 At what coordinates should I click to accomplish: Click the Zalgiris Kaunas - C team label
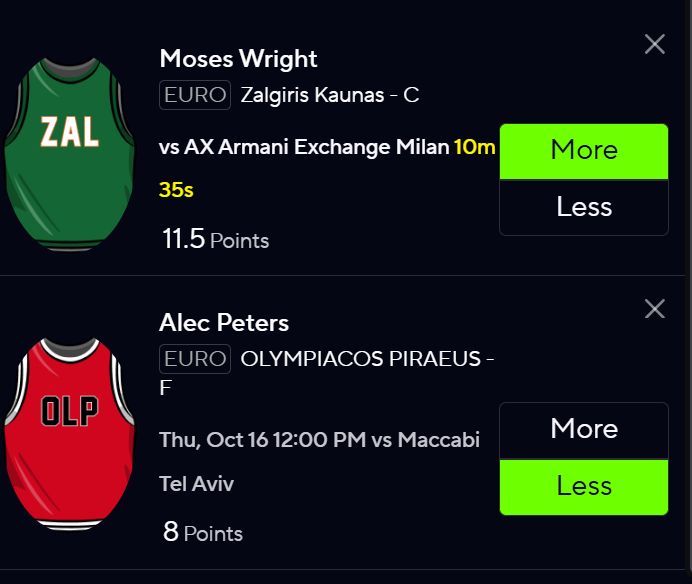tap(330, 95)
